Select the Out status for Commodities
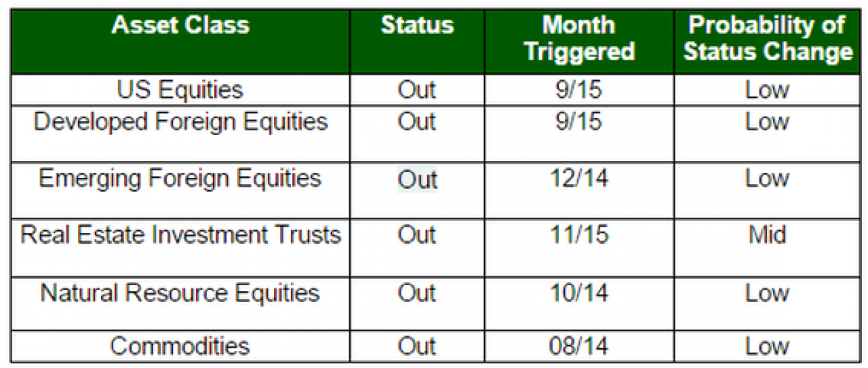The height and width of the screenshot is (368, 868). 417,346
